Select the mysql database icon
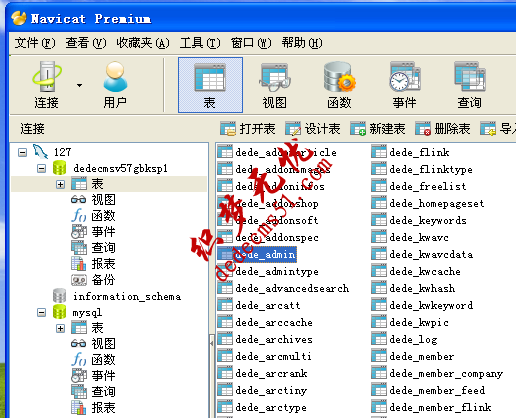516x418 pixels. (x=59, y=312)
